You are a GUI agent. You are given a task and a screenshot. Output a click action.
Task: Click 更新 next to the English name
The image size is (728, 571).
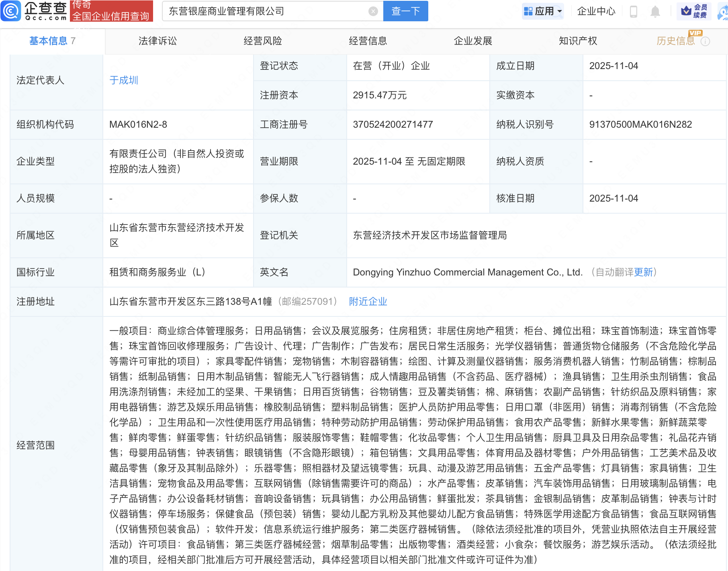coord(644,272)
